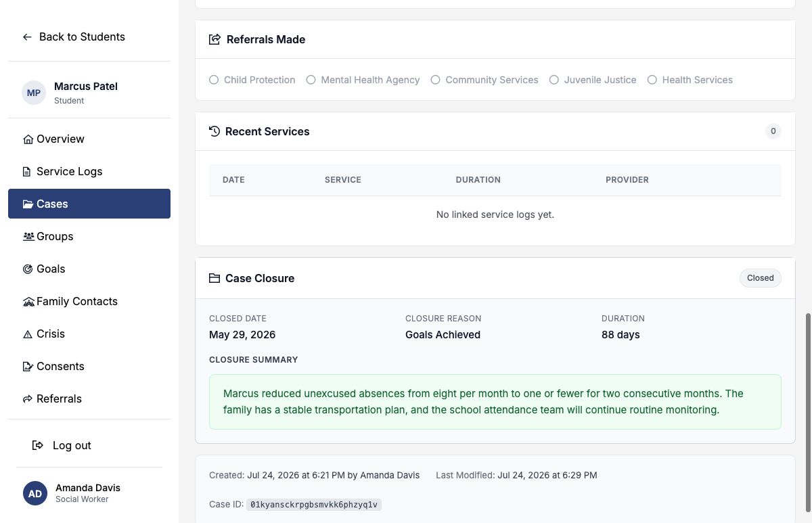Click the Log out button
Image resolution: width=812 pixels, height=523 pixels.
point(62,445)
